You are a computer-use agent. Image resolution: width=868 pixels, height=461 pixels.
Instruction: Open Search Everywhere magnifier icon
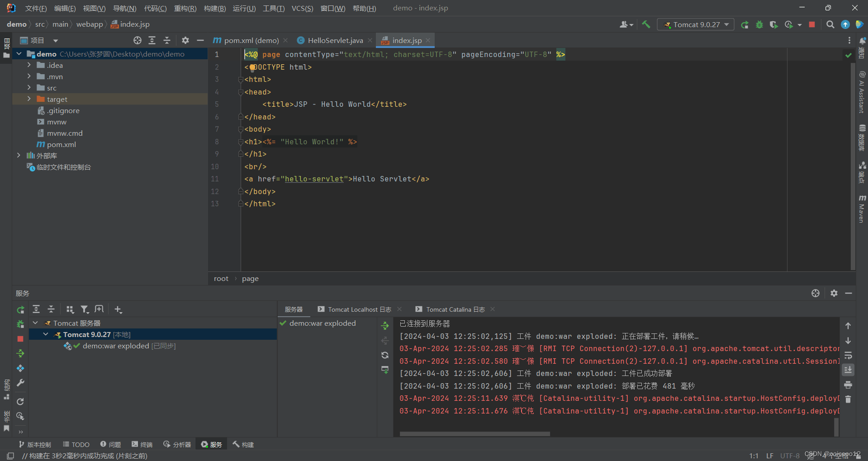(830, 24)
